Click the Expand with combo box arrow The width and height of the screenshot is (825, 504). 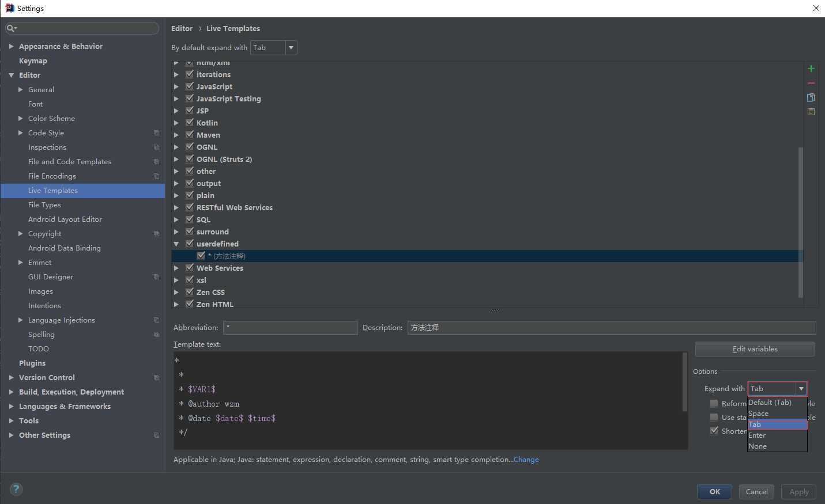click(x=801, y=389)
